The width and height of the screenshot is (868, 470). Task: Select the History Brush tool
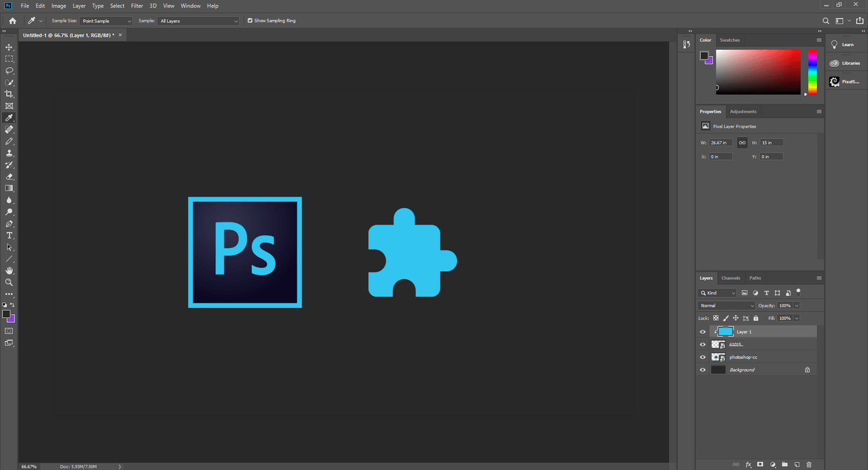pos(9,165)
